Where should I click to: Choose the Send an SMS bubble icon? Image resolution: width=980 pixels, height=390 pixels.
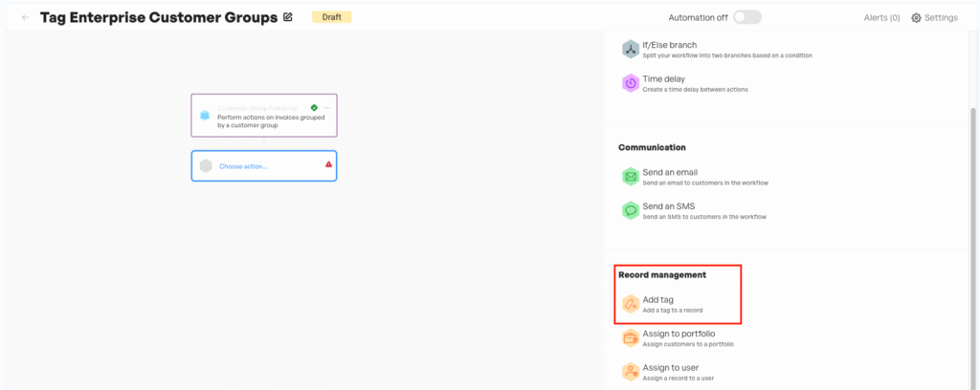coord(631,210)
